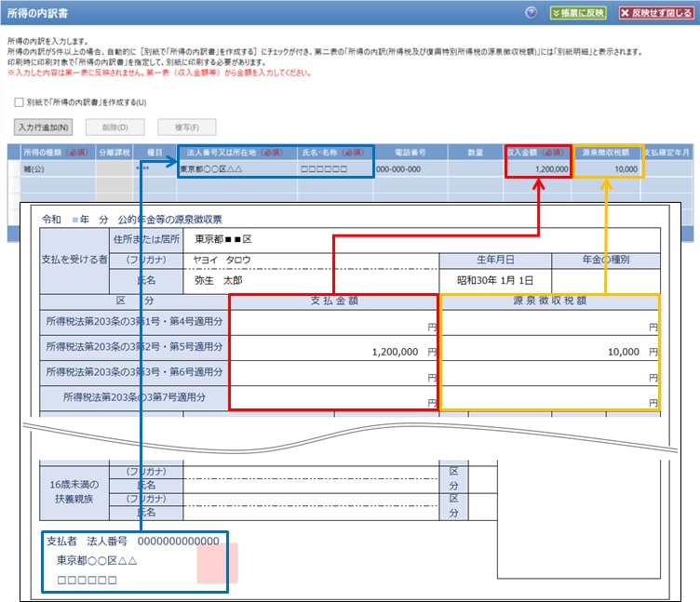This screenshot has width=700, height=602.
Task: Click the 源泉徴収税額 cell showing 10,000
Action: pyautogui.click(x=609, y=169)
